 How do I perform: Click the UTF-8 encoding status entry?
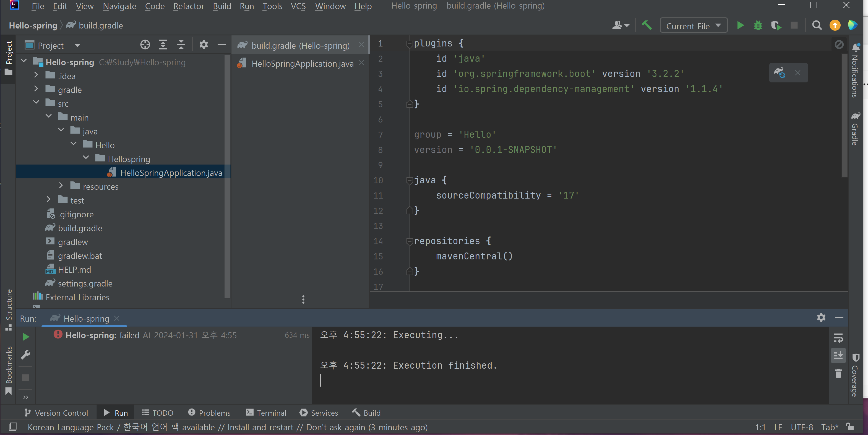pyautogui.click(x=802, y=427)
